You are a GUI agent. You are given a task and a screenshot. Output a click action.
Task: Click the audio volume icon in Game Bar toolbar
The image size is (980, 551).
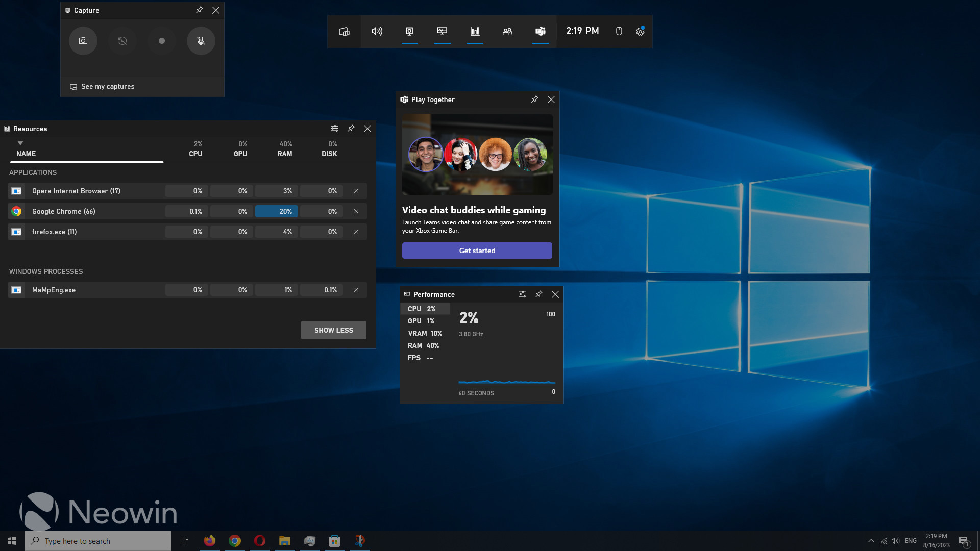(x=377, y=31)
